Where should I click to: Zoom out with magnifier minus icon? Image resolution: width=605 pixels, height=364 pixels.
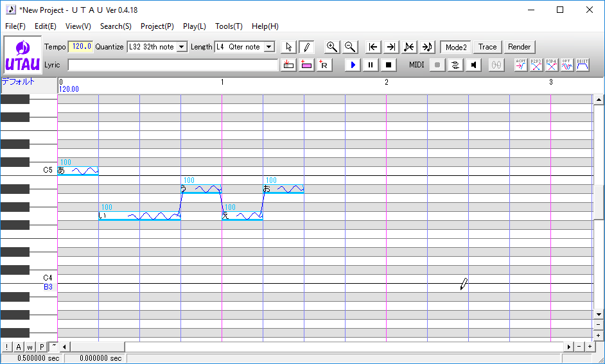pos(350,47)
